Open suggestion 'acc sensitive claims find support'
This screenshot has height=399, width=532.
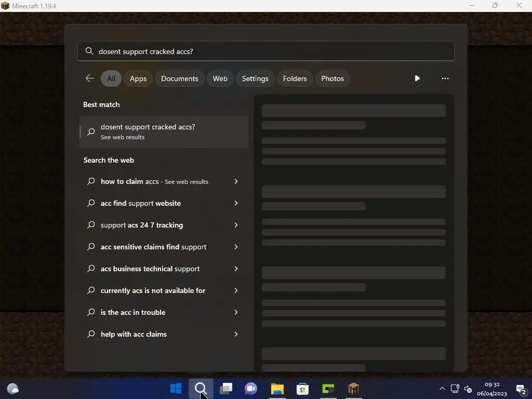click(x=164, y=247)
